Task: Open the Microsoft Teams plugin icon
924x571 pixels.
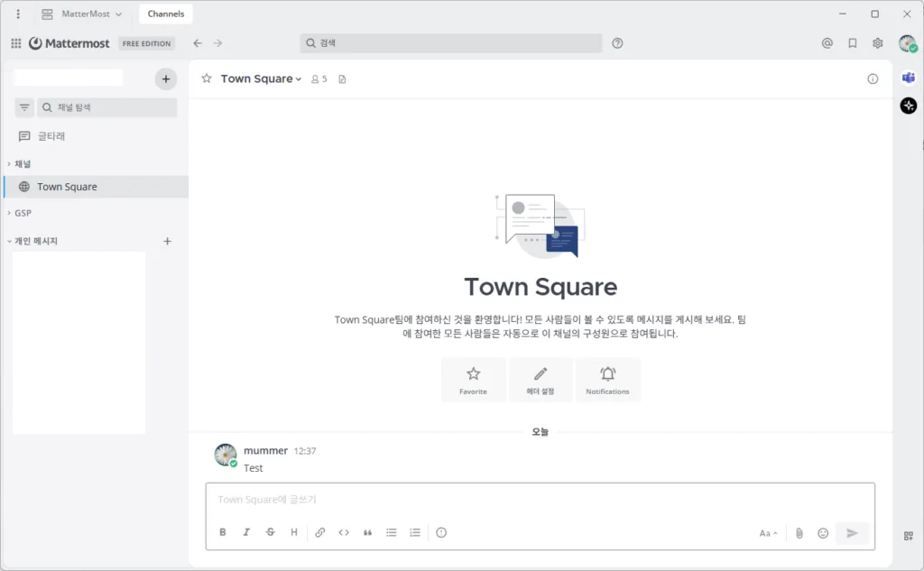Action: pos(908,78)
